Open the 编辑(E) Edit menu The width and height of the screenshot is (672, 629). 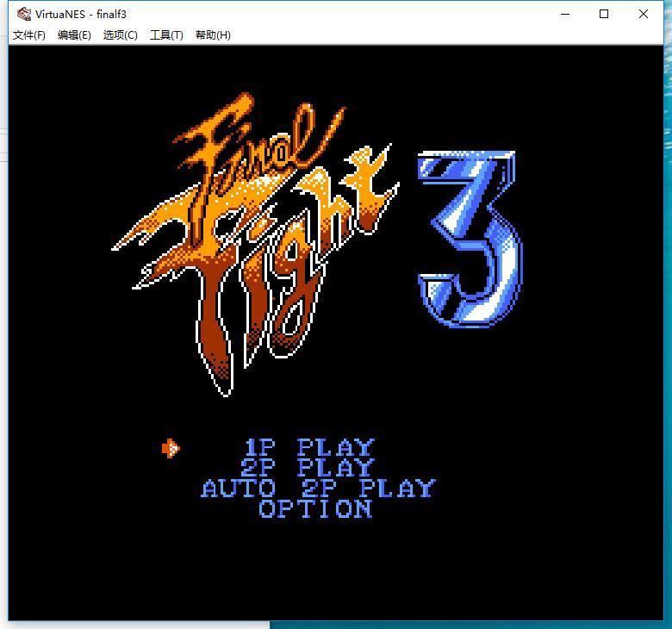click(74, 35)
